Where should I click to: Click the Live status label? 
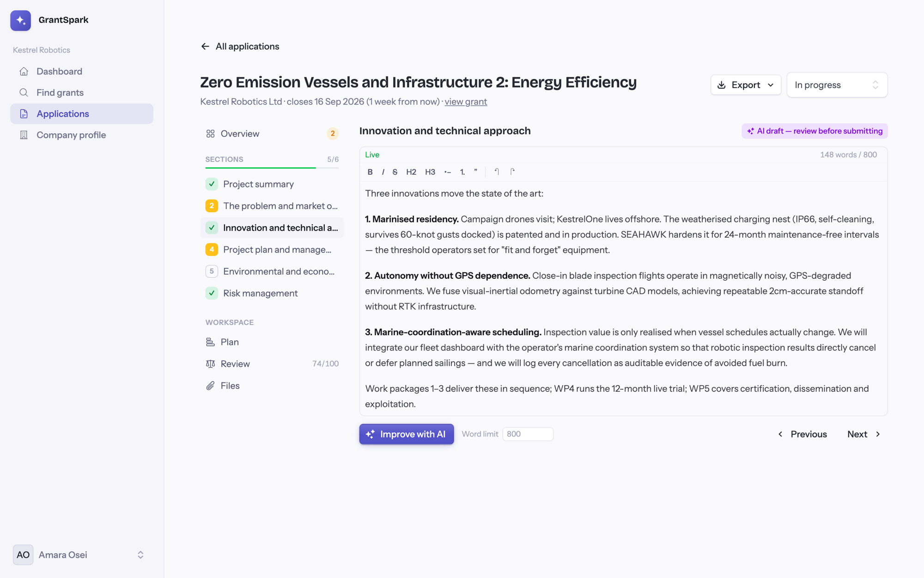click(x=372, y=155)
